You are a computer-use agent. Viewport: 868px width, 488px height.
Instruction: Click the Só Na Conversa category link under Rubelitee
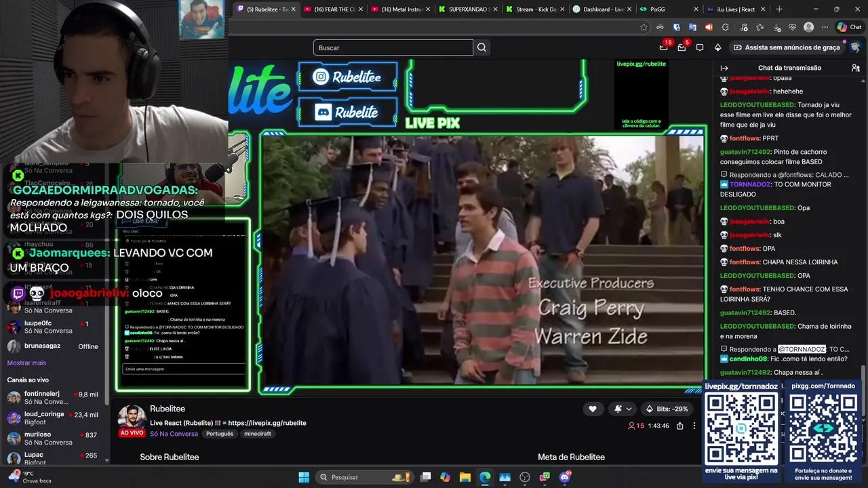pyautogui.click(x=174, y=434)
